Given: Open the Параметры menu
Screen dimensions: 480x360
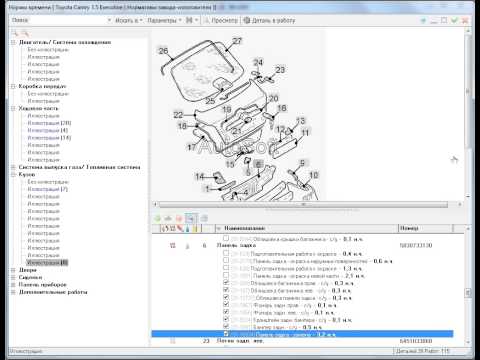Looking at the screenshot, I should click(x=164, y=20).
